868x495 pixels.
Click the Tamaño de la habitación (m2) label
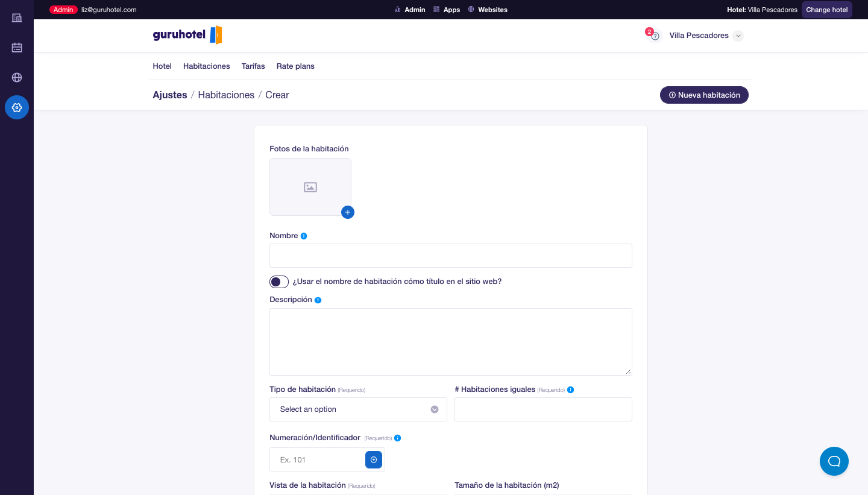[x=507, y=485]
